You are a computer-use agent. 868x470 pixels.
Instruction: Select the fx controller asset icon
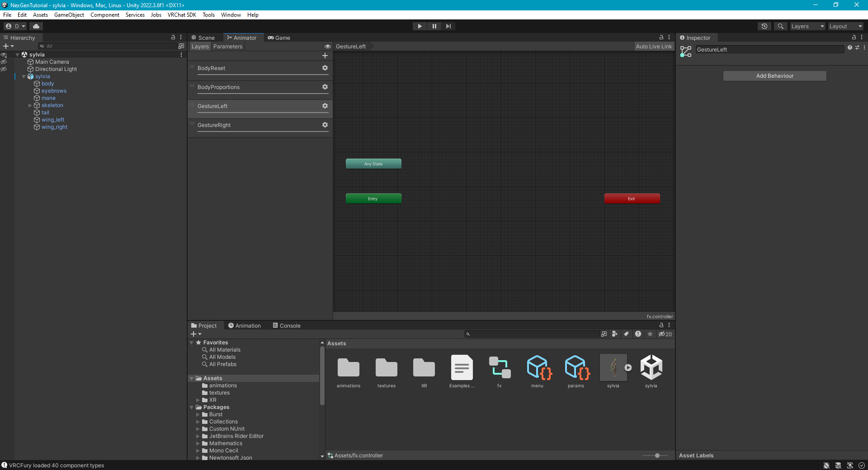click(500, 368)
